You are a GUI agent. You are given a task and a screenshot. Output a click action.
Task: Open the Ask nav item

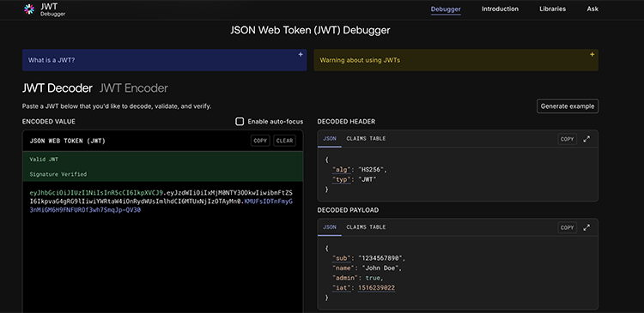tap(592, 9)
